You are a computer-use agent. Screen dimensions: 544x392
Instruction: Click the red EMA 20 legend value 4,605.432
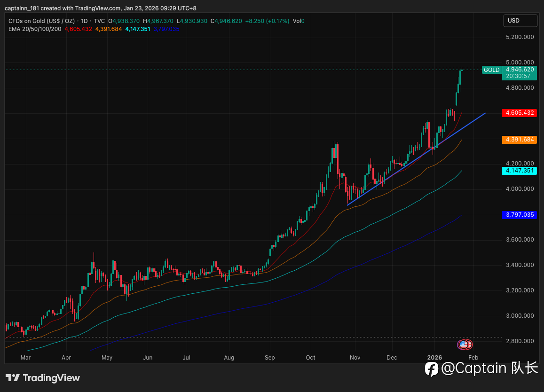(79, 29)
